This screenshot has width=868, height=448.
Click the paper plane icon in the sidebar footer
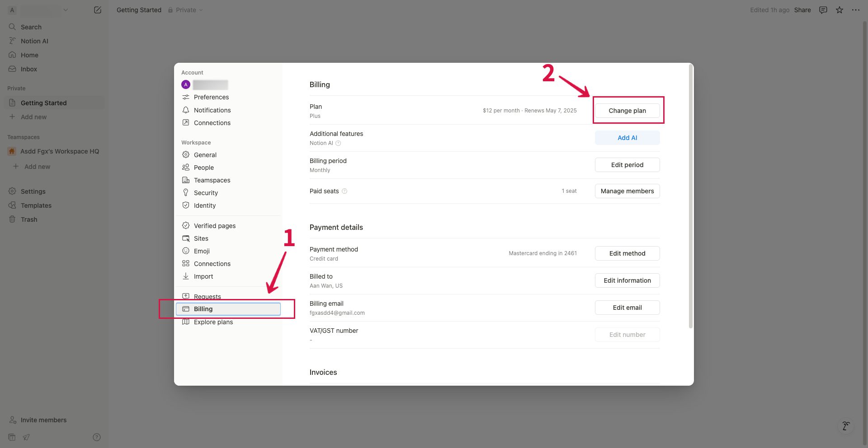(26, 437)
